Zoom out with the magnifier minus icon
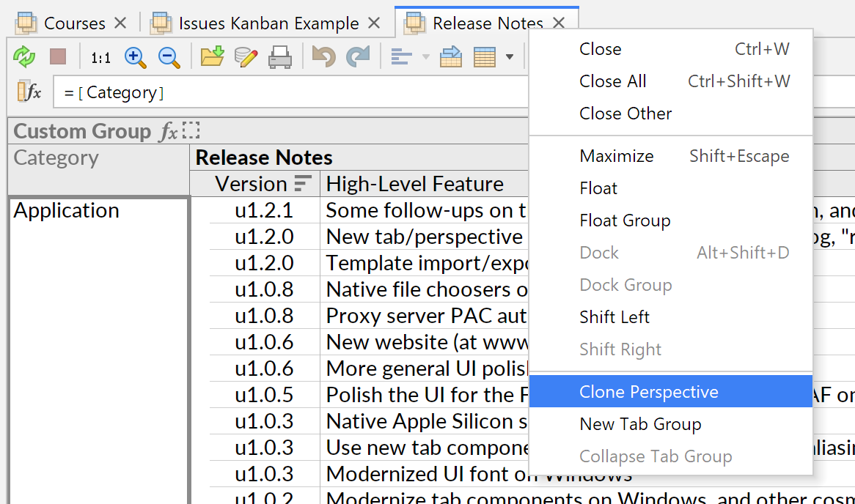Viewport: 855px width, 504px height. click(169, 56)
